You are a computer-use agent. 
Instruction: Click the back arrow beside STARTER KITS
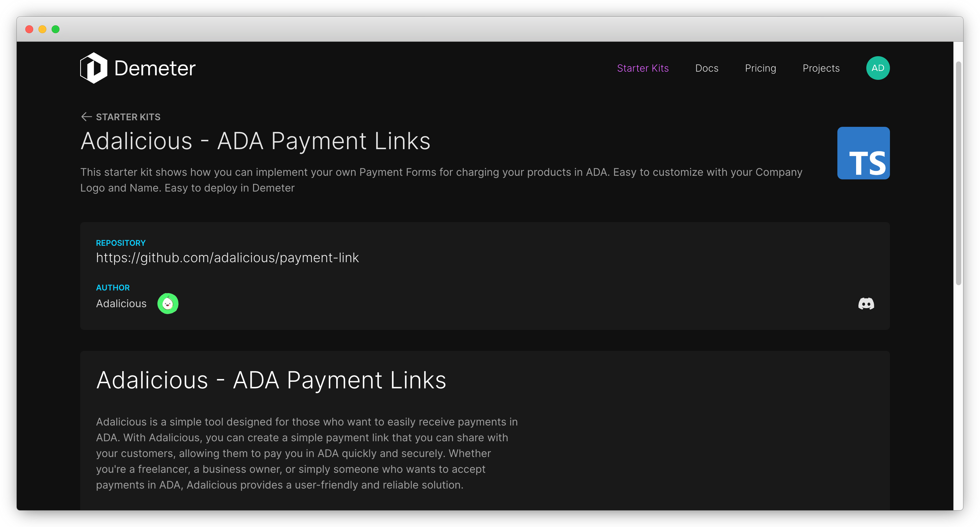click(x=86, y=117)
